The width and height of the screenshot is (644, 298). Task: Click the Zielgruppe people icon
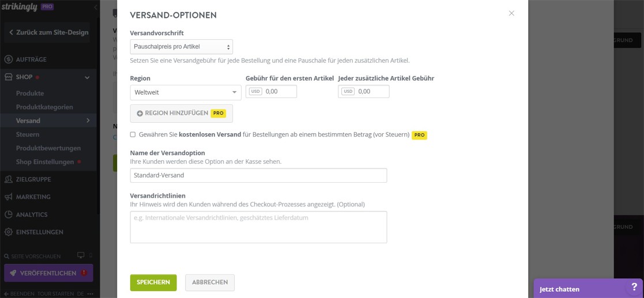point(9,179)
